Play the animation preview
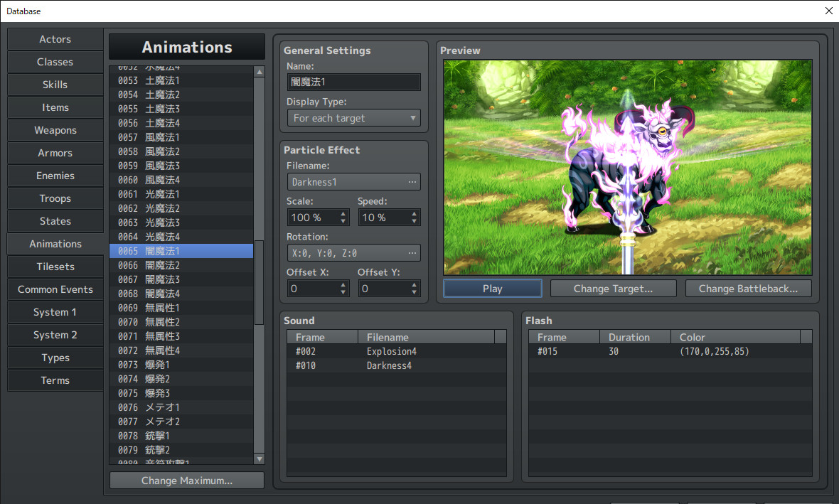839x504 pixels. pos(492,288)
